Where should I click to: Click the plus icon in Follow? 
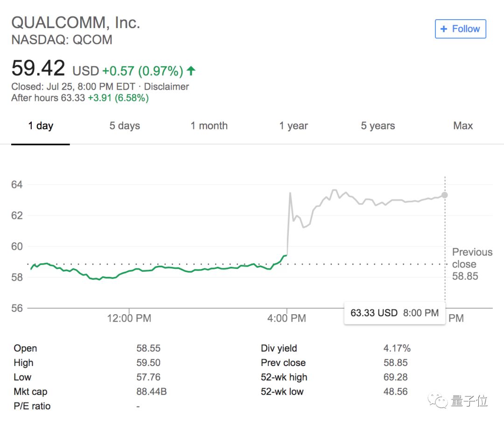(444, 29)
